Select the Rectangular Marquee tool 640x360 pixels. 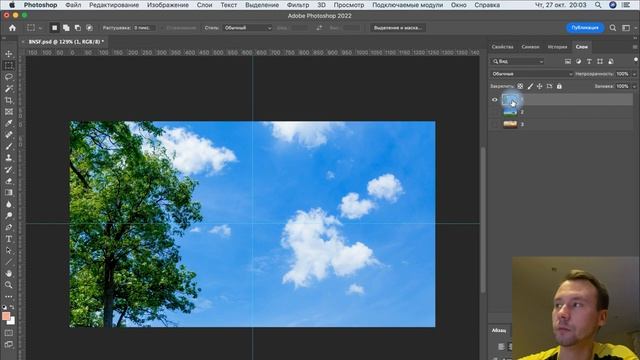9,65
